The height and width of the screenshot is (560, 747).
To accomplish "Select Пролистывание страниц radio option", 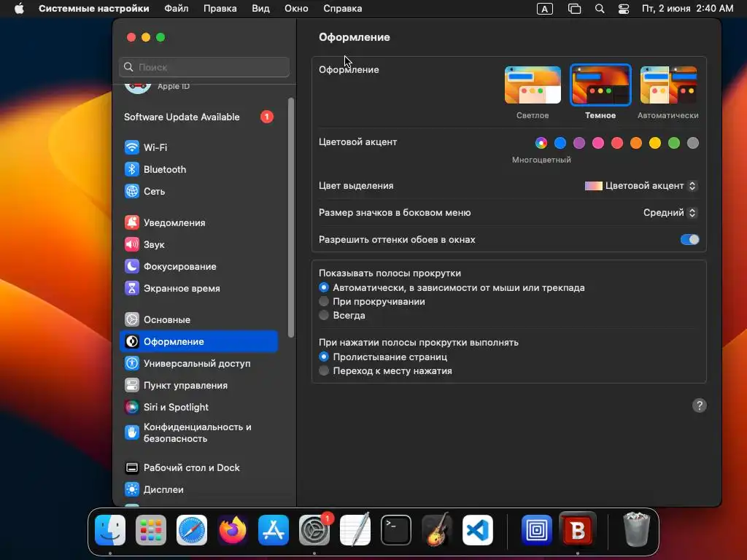I will [x=323, y=357].
